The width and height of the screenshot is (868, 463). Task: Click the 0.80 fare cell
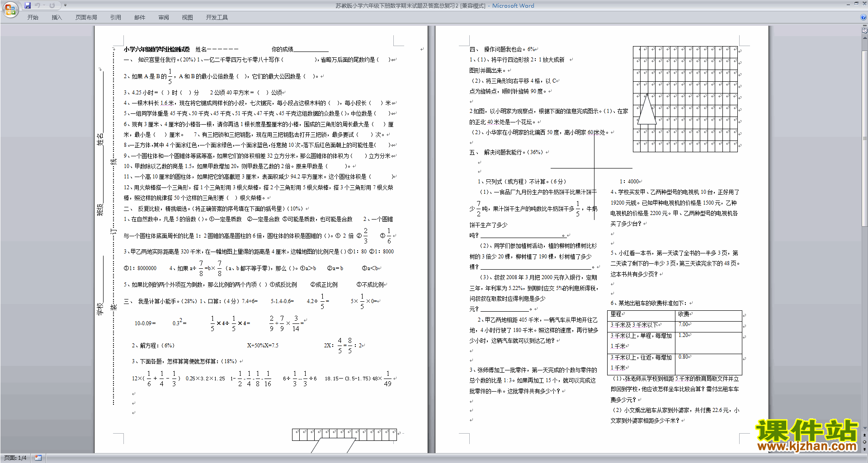coord(708,365)
